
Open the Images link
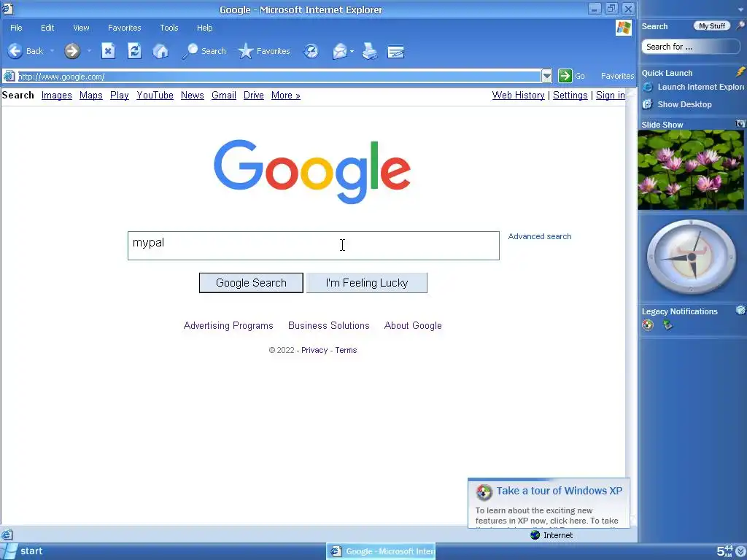click(x=57, y=96)
